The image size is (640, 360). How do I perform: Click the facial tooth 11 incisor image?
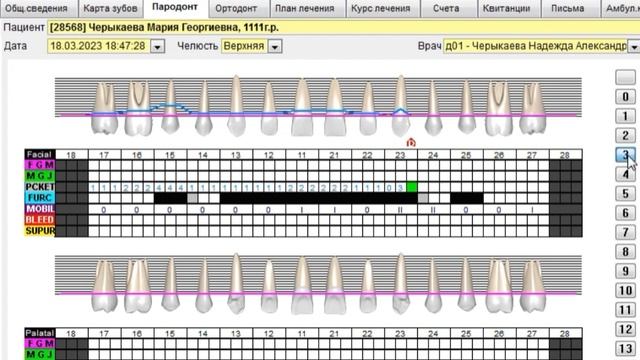[x=302, y=107]
